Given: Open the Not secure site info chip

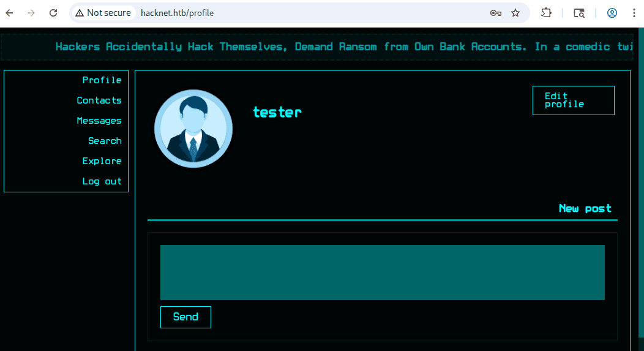Looking at the screenshot, I should point(103,13).
